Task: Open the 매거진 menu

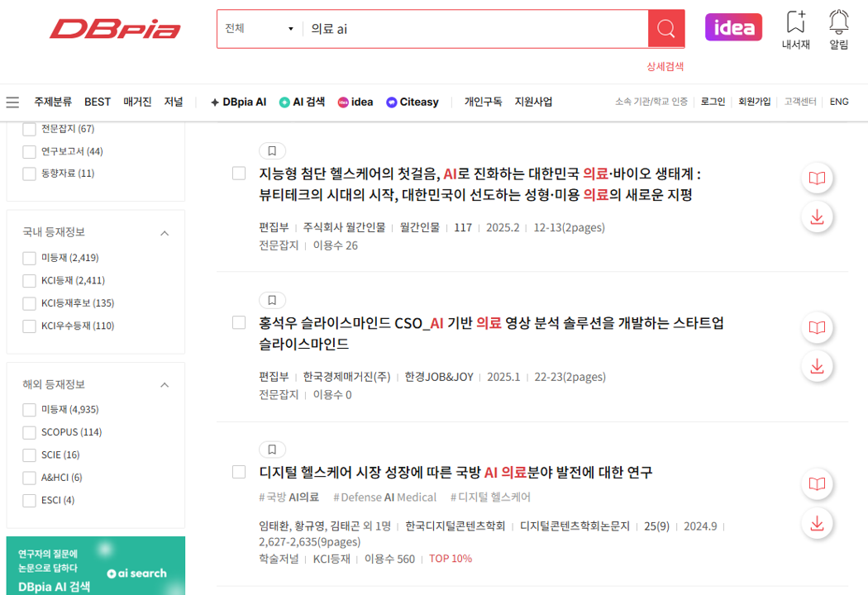Action: click(x=137, y=102)
